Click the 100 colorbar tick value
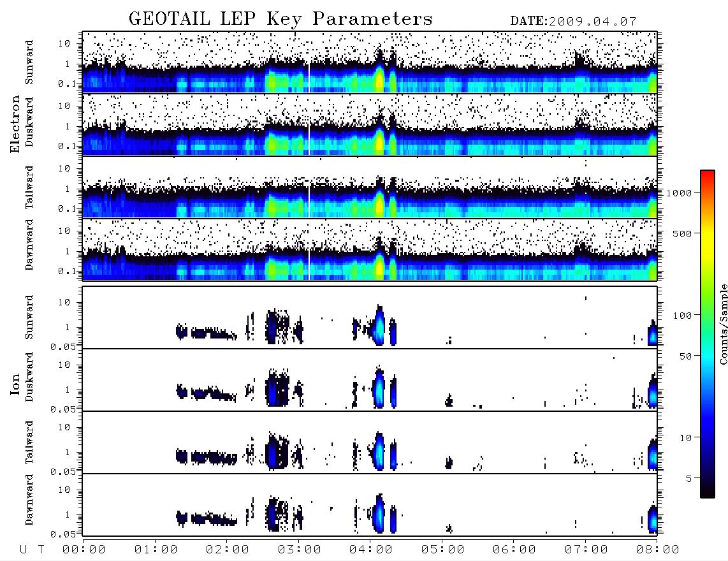728x561 pixels. click(683, 316)
